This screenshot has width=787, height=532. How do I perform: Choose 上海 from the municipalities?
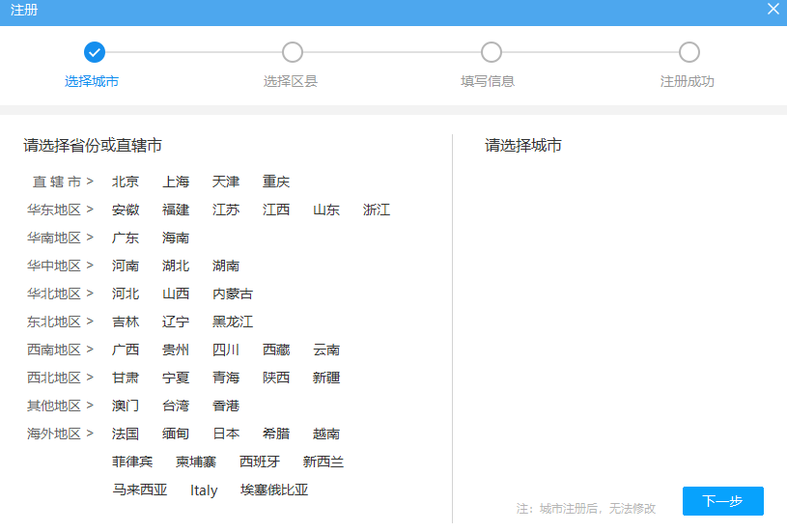point(176,182)
